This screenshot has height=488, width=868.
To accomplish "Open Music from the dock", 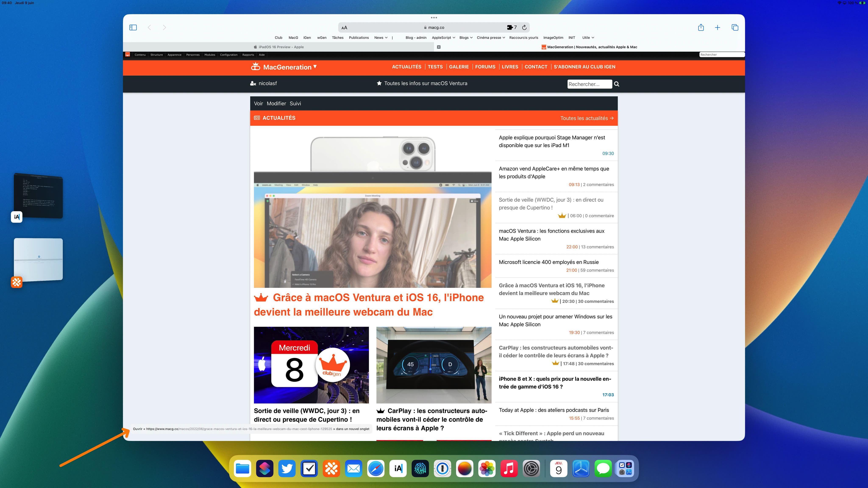I will coord(509,469).
